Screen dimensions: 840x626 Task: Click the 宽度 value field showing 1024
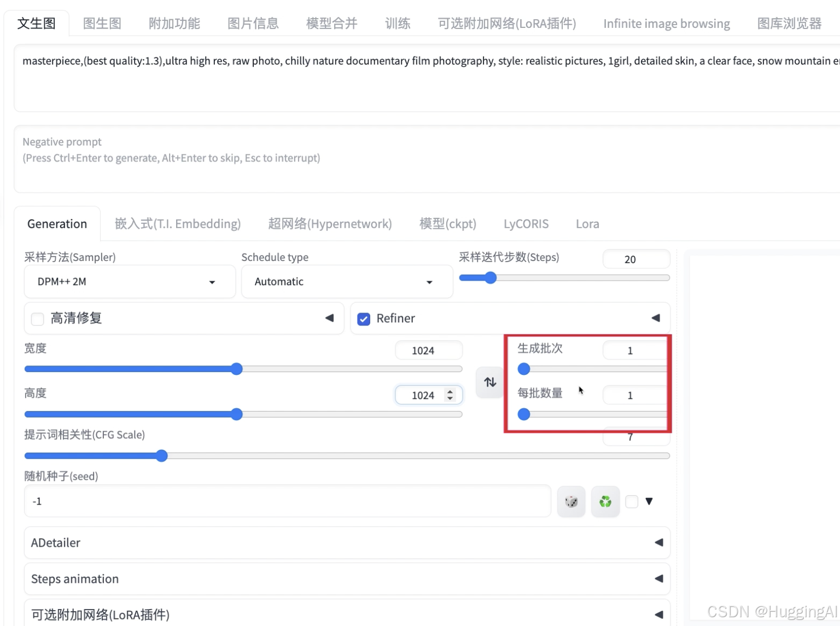click(429, 350)
